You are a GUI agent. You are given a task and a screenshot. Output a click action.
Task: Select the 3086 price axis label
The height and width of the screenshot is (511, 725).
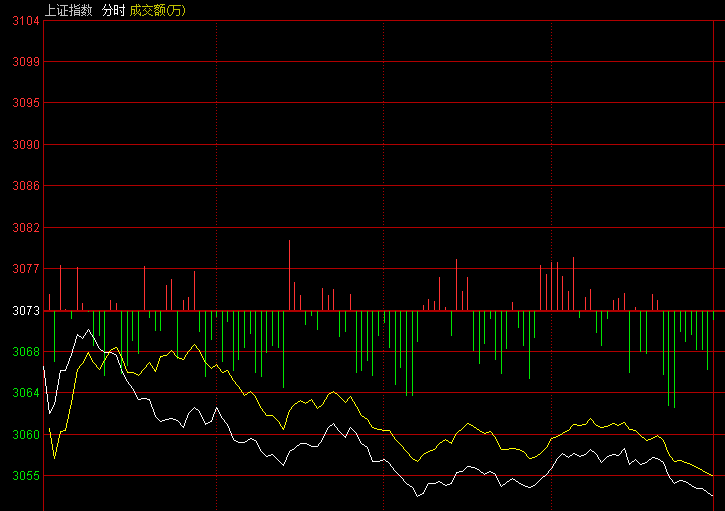(26, 186)
